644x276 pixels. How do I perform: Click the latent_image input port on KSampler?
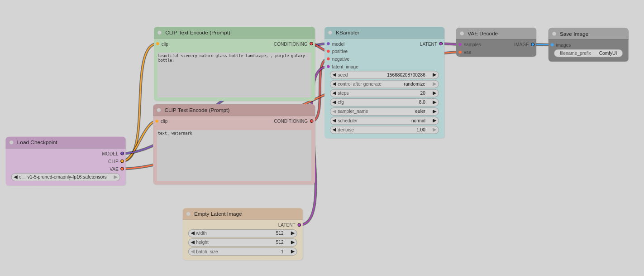click(x=329, y=67)
